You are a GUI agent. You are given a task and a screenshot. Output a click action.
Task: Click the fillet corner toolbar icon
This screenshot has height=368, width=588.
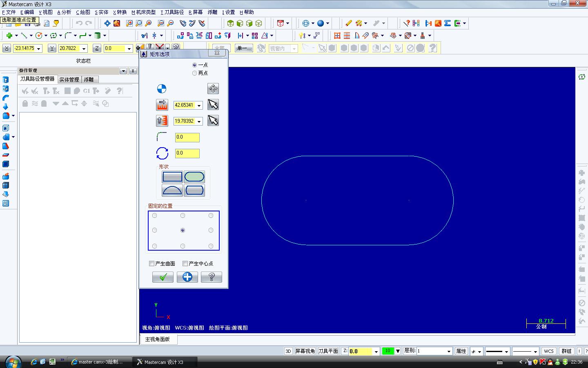pyautogui.click(x=68, y=36)
